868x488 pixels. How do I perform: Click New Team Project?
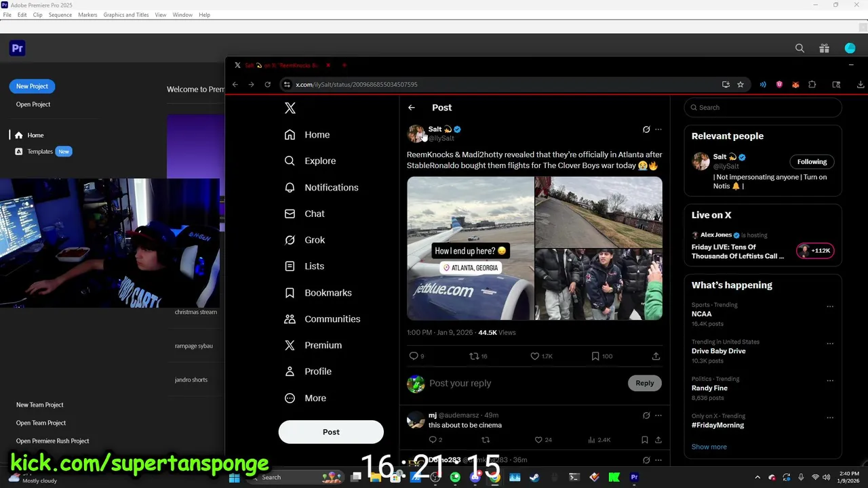coord(40,405)
